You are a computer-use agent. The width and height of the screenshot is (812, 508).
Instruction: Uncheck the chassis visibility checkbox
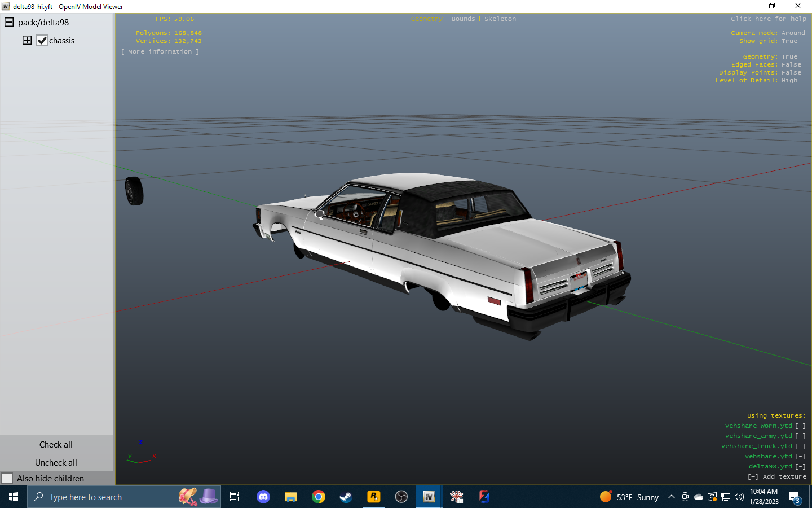42,41
